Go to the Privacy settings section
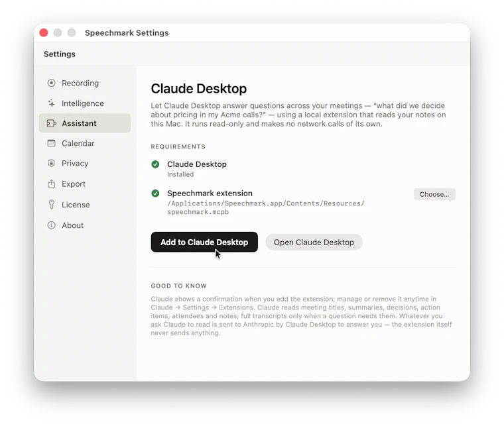Image resolution: width=504 pixels, height=426 pixels. point(85,163)
